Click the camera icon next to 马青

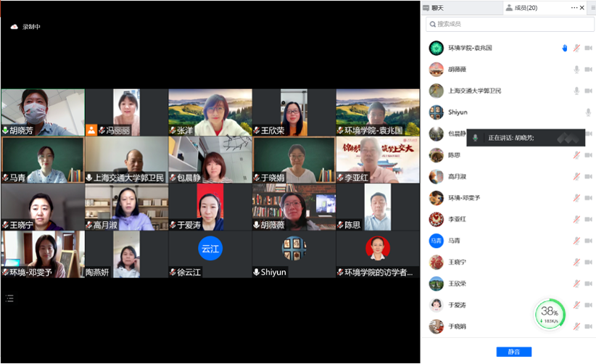(588, 241)
